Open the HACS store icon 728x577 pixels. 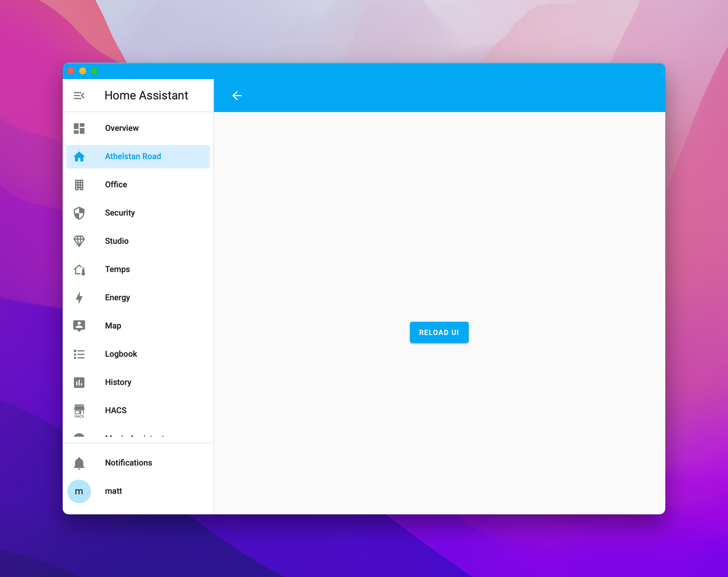tap(79, 411)
